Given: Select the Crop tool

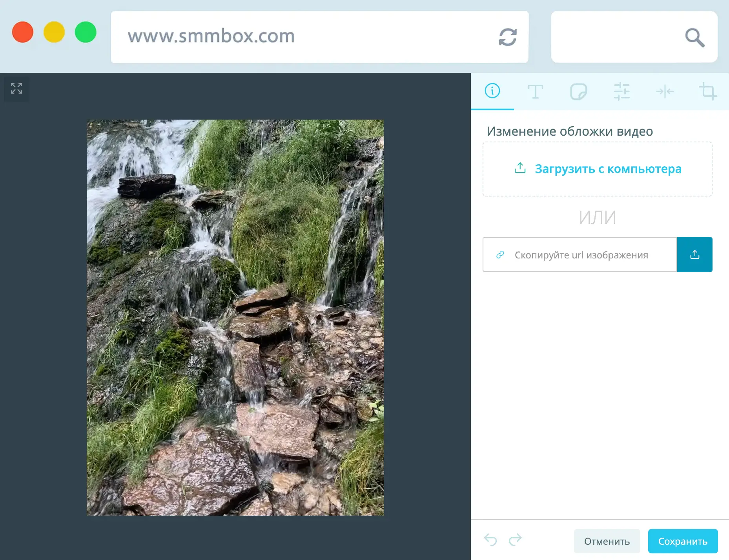Looking at the screenshot, I should pos(709,91).
